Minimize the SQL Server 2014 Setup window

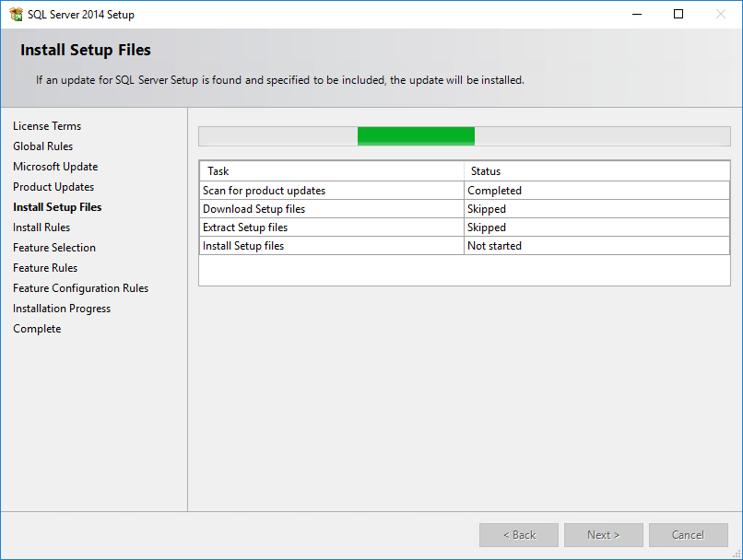coord(637,14)
